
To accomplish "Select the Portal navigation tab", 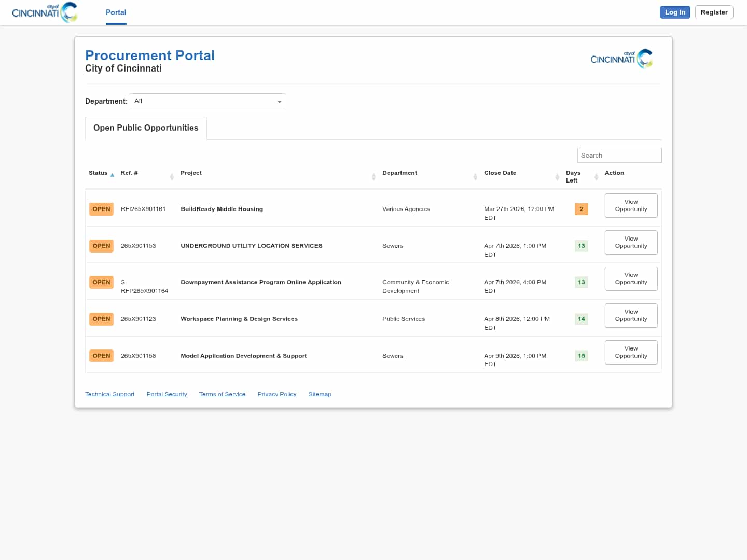I will (x=116, y=12).
